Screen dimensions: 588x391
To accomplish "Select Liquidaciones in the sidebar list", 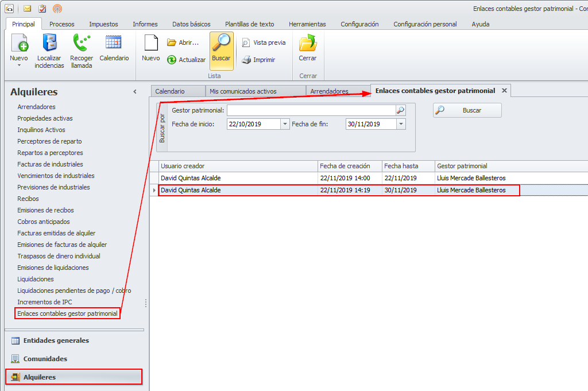I will [36, 279].
